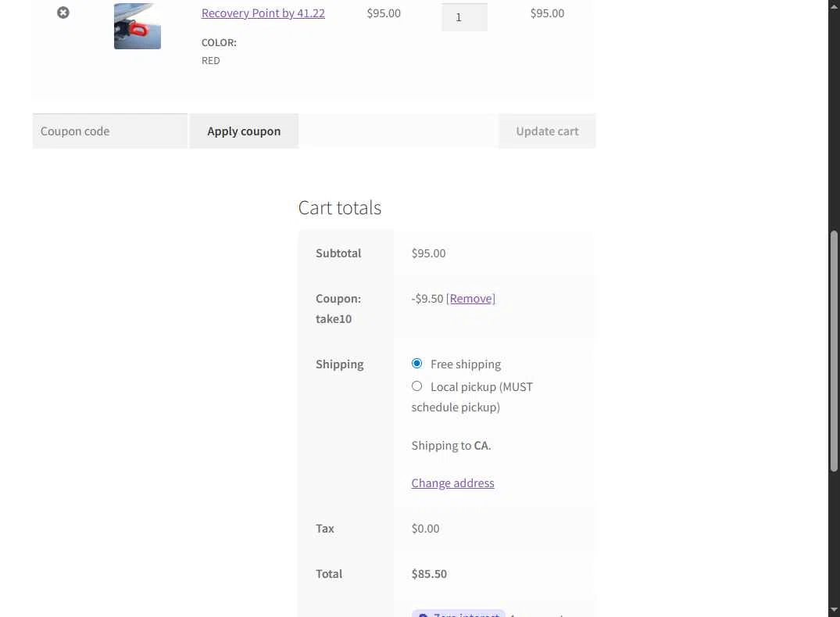
Task: Click the scrollbar down arrow
Action: click(x=834, y=610)
